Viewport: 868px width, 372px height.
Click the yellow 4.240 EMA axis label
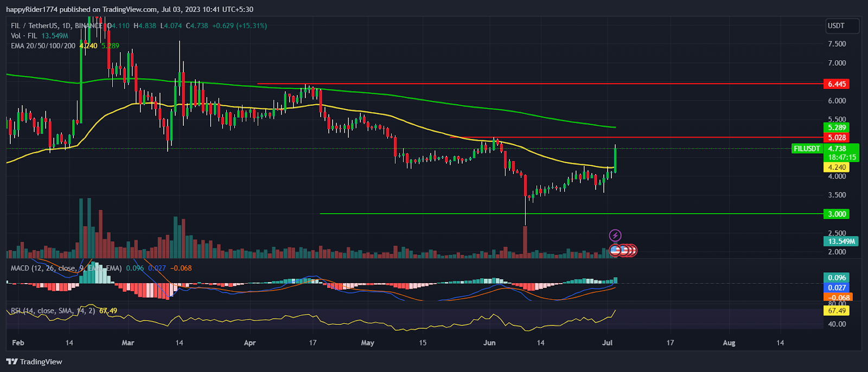pos(837,168)
